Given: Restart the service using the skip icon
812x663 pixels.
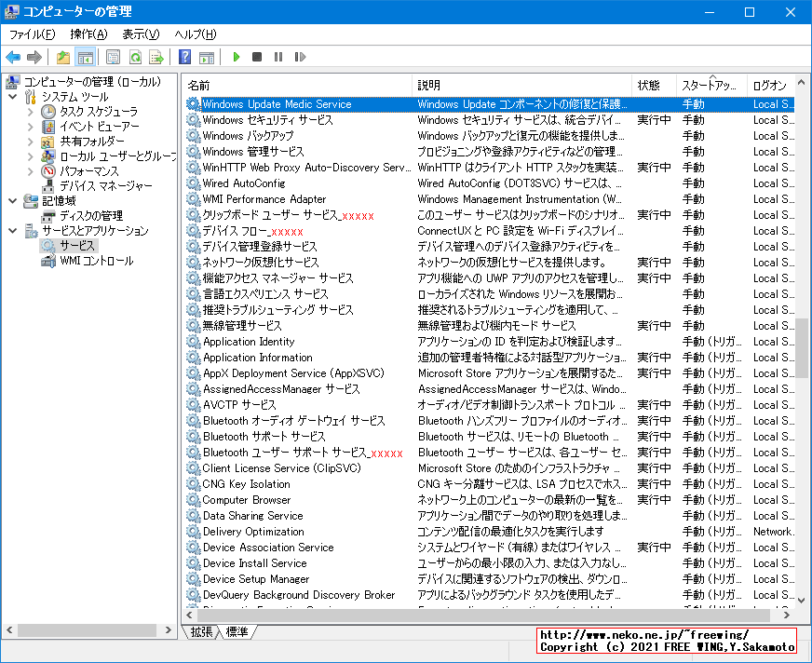Looking at the screenshot, I should 300,57.
